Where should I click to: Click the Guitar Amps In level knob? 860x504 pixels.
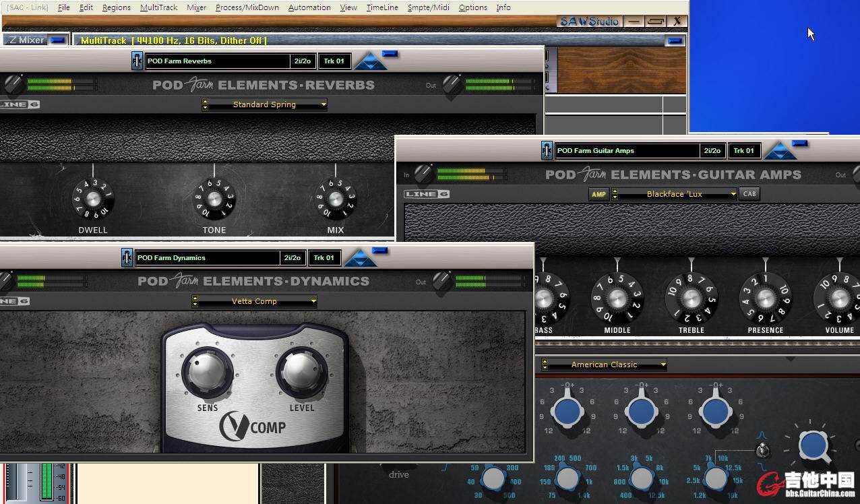pyautogui.click(x=423, y=174)
